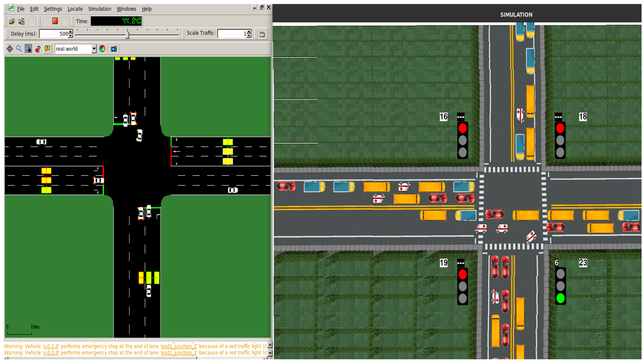Click the open network file icon
The image size is (644, 364).
click(x=22, y=21)
